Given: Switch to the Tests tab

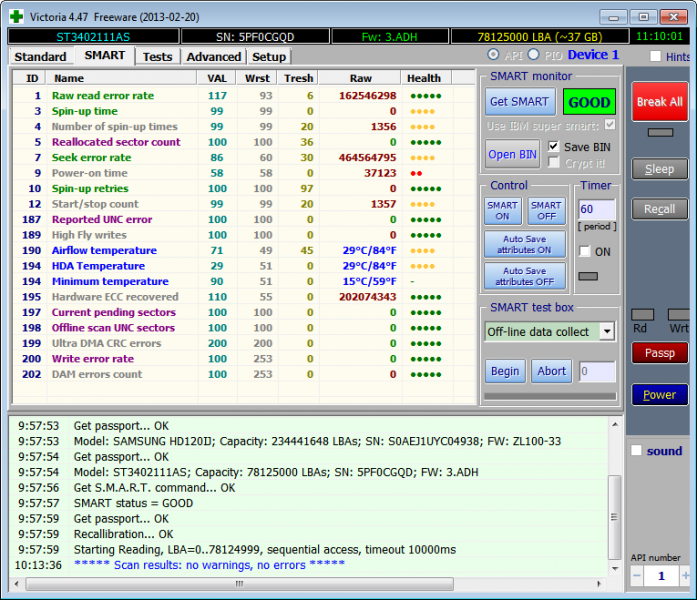Looking at the screenshot, I should point(157,57).
